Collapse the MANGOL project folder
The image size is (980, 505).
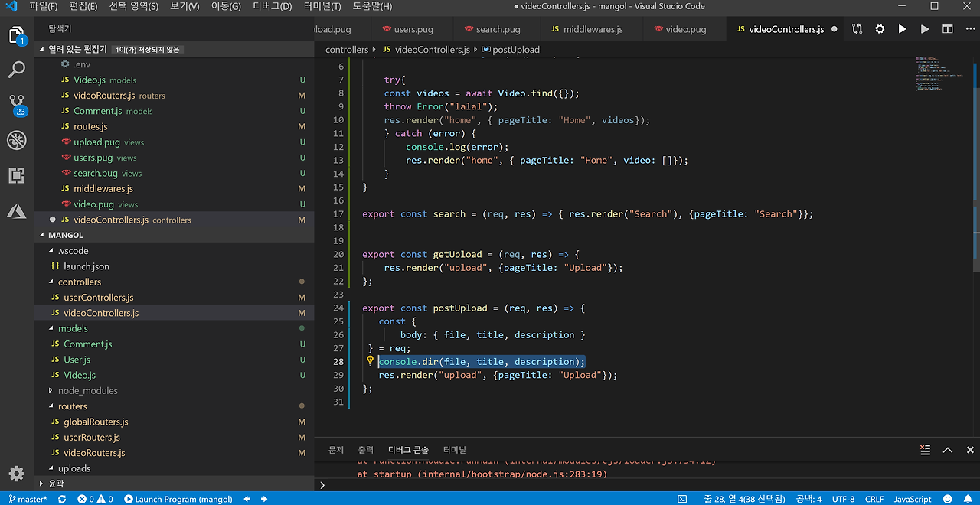43,235
